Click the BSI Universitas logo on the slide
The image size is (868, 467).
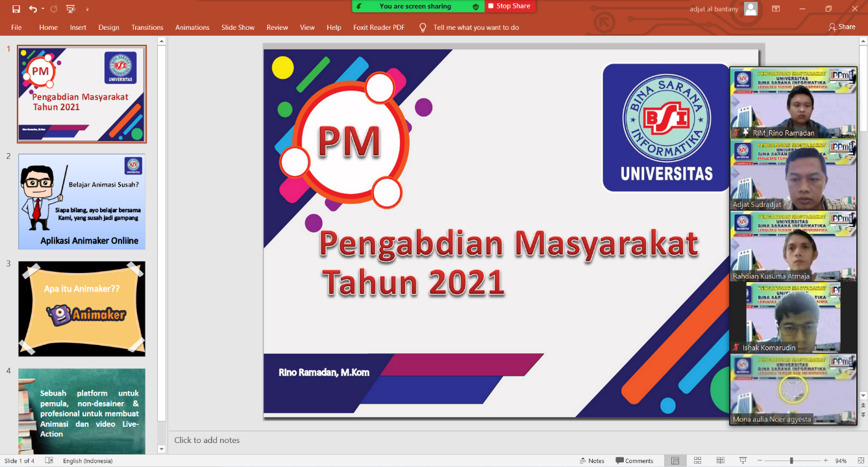click(667, 128)
